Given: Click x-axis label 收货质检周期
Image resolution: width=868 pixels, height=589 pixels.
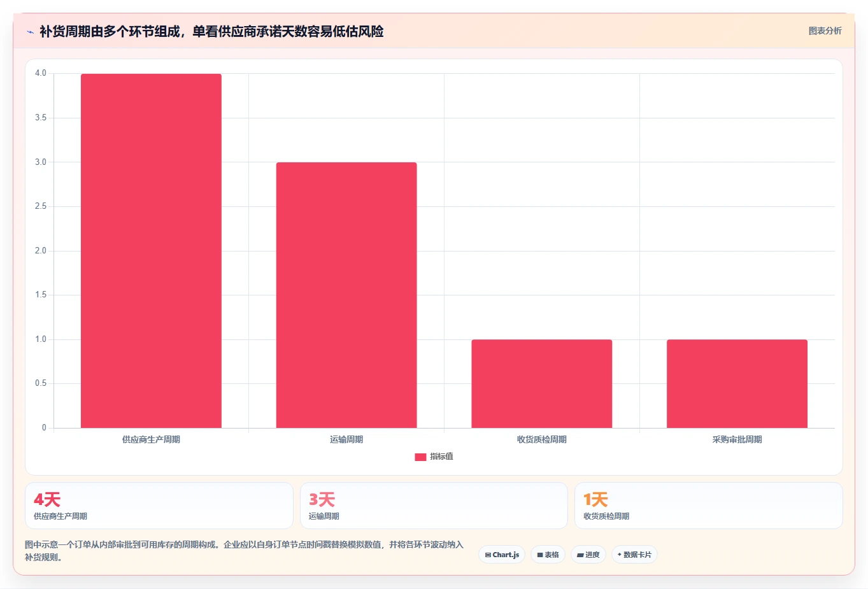Looking at the screenshot, I should click(542, 439).
